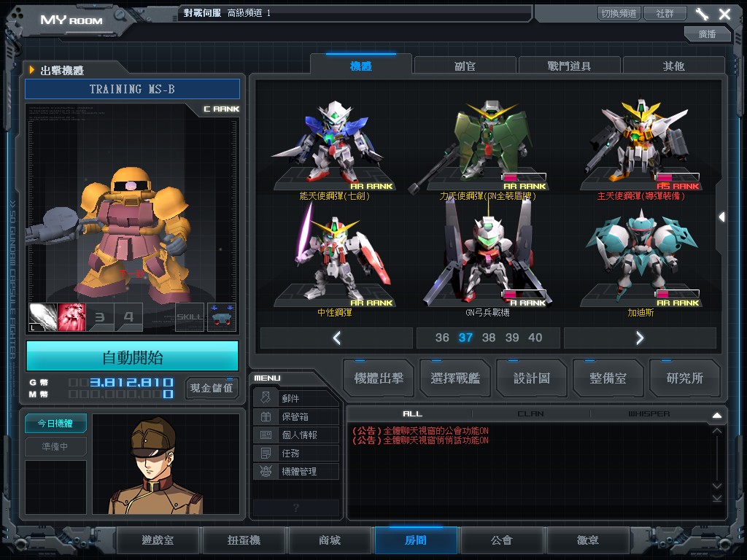Switch to the 機體 tab
This screenshot has height=560, width=747.
pos(361,65)
